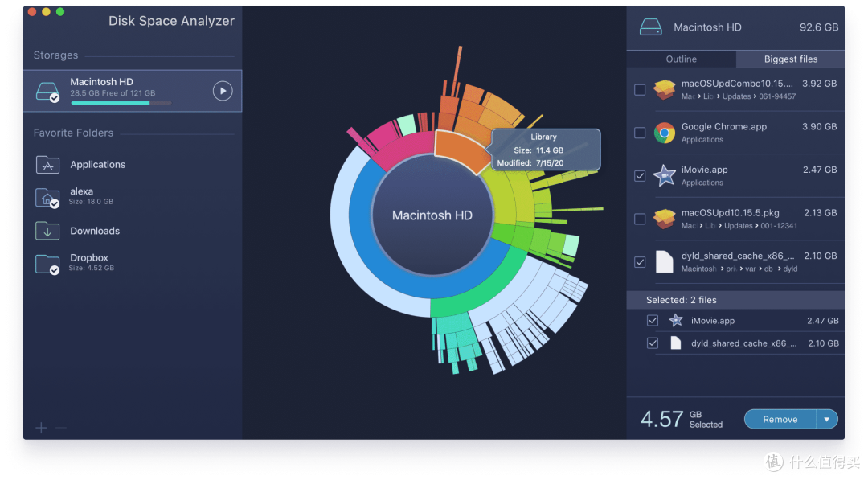
Task: Click the Macintosh HD disk icon in the right panel header
Action: (650, 27)
